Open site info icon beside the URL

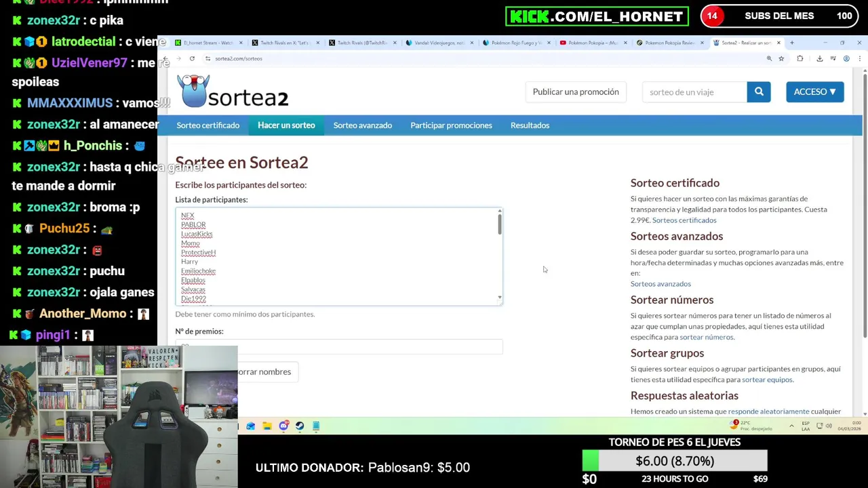(x=208, y=58)
